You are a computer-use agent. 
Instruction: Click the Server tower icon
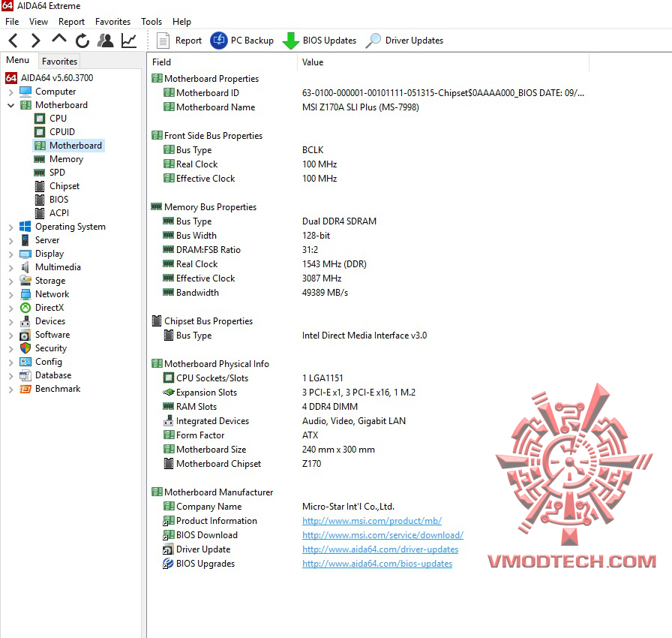(x=25, y=240)
